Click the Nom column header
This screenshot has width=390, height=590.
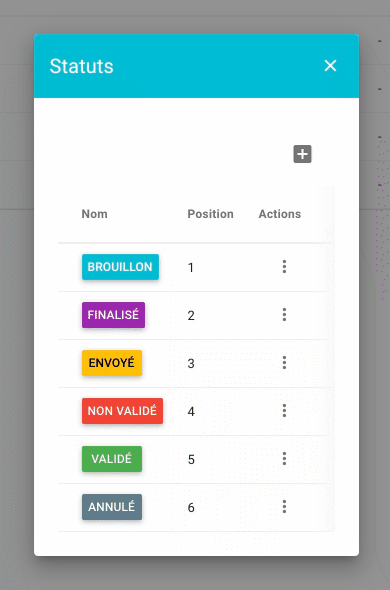(94, 214)
